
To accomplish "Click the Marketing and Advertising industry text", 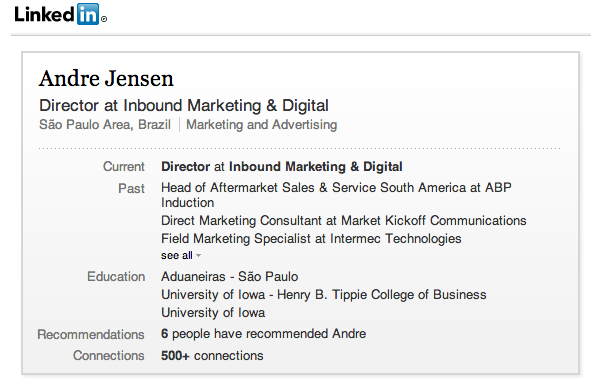I will point(262,125).
